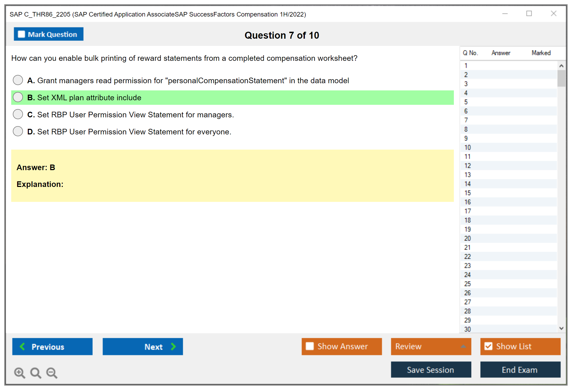
Task: Click the reset zoom magnifier icon
Action: tap(36, 373)
